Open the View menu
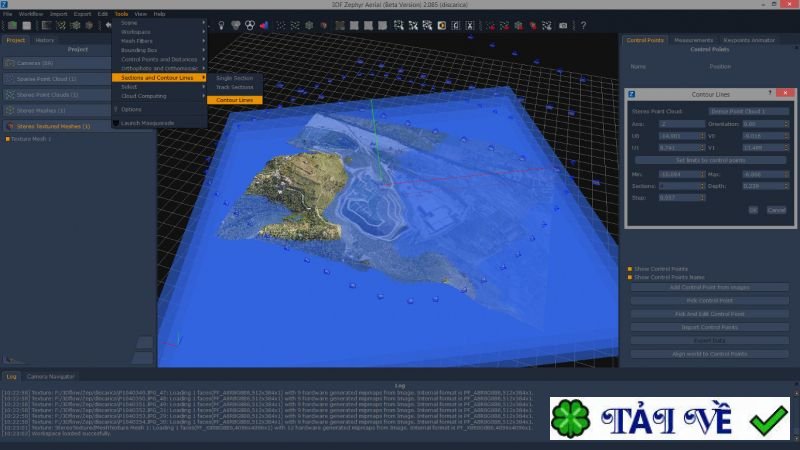Image resolution: width=800 pixels, height=450 pixels. [140, 14]
